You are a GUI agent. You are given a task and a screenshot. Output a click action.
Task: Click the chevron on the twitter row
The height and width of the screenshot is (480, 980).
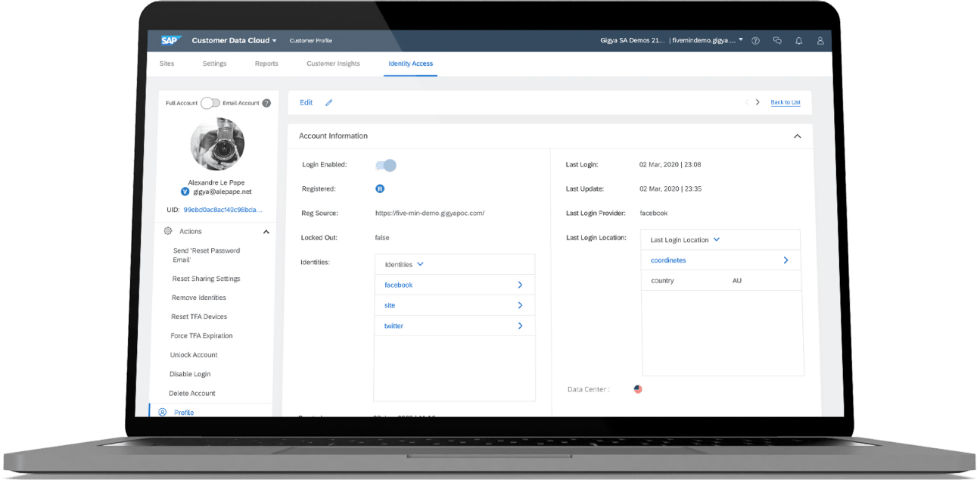click(520, 326)
